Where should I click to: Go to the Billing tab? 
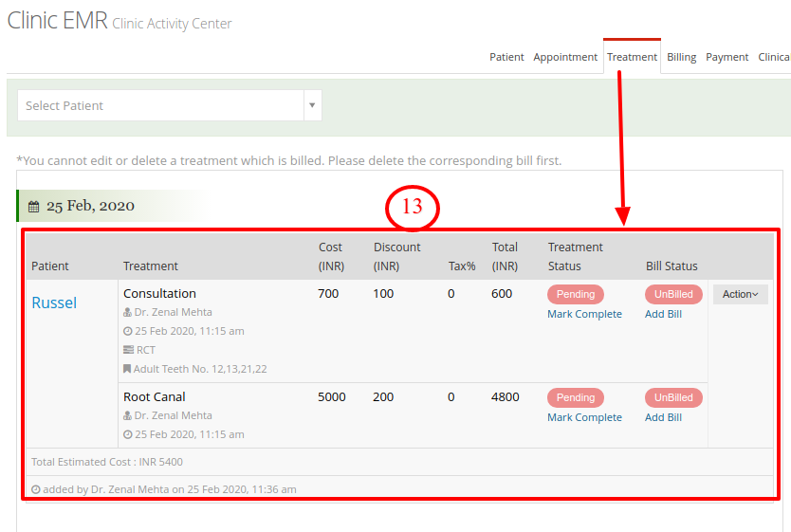[x=681, y=57]
